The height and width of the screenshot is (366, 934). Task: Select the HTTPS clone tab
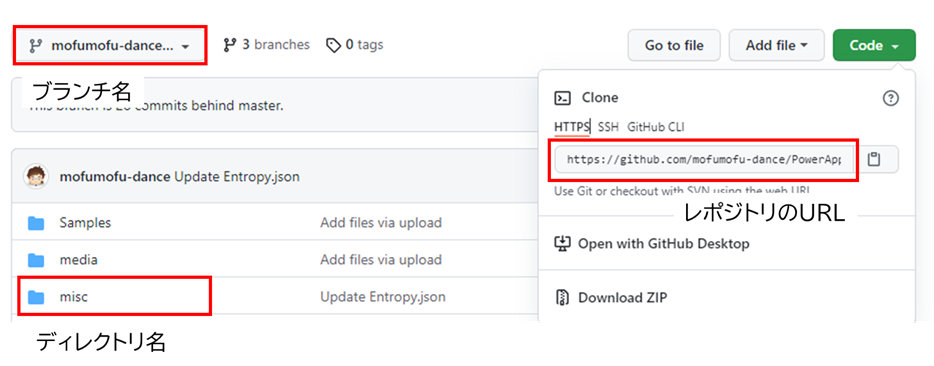point(571,126)
